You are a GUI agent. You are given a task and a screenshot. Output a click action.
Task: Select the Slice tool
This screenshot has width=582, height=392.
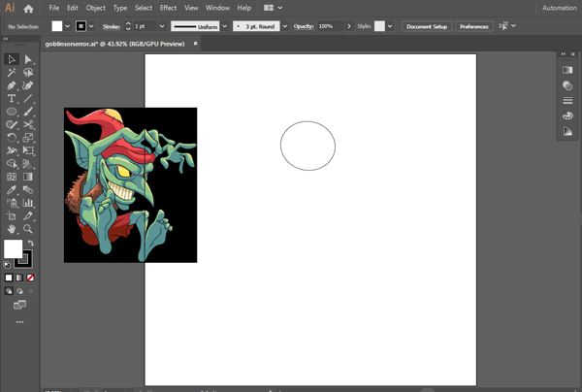click(28, 215)
